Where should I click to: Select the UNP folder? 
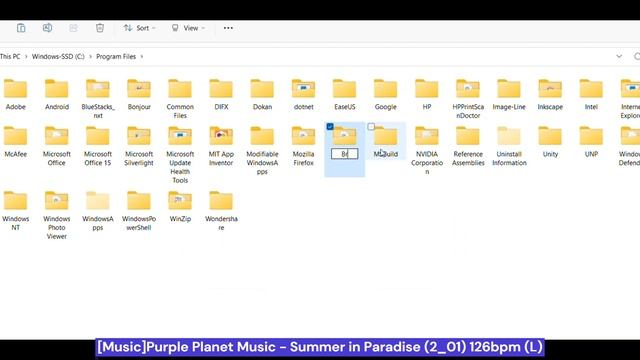coord(591,142)
